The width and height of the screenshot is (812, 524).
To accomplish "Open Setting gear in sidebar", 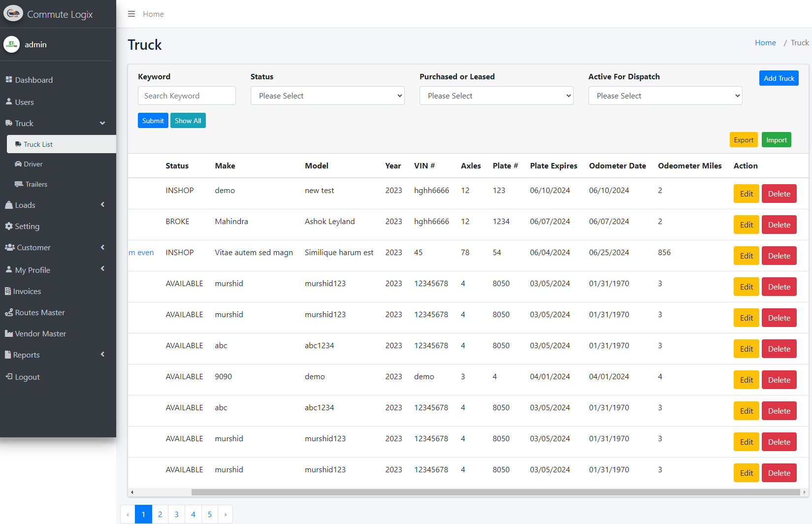I will click(x=27, y=226).
